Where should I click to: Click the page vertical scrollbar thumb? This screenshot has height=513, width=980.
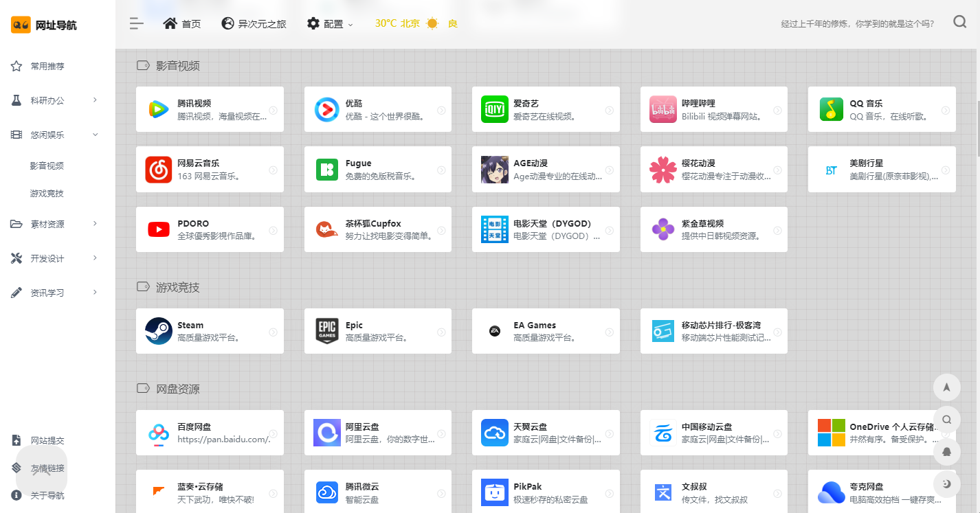click(x=977, y=129)
